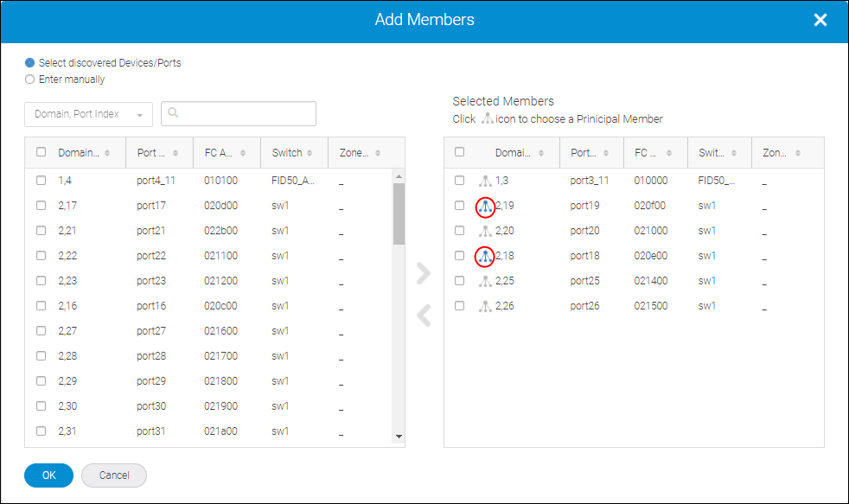Click principal member icon for row 2,25

[x=485, y=281]
